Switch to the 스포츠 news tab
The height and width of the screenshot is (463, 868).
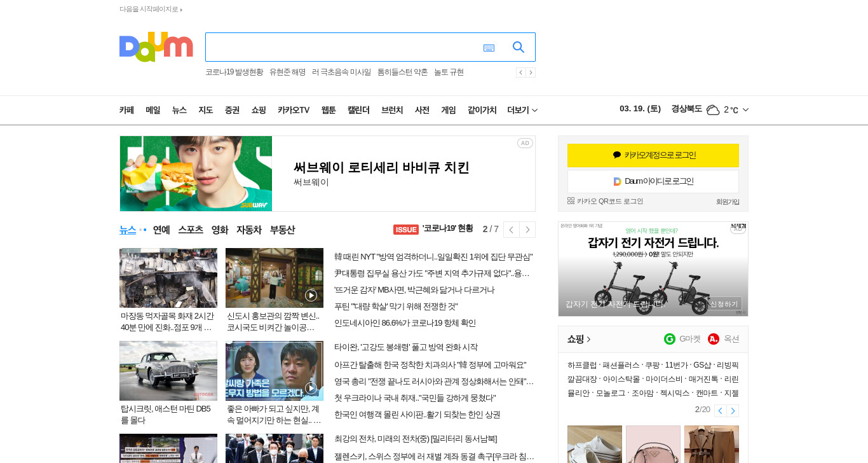pyautogui.click(x=191, y=230)
